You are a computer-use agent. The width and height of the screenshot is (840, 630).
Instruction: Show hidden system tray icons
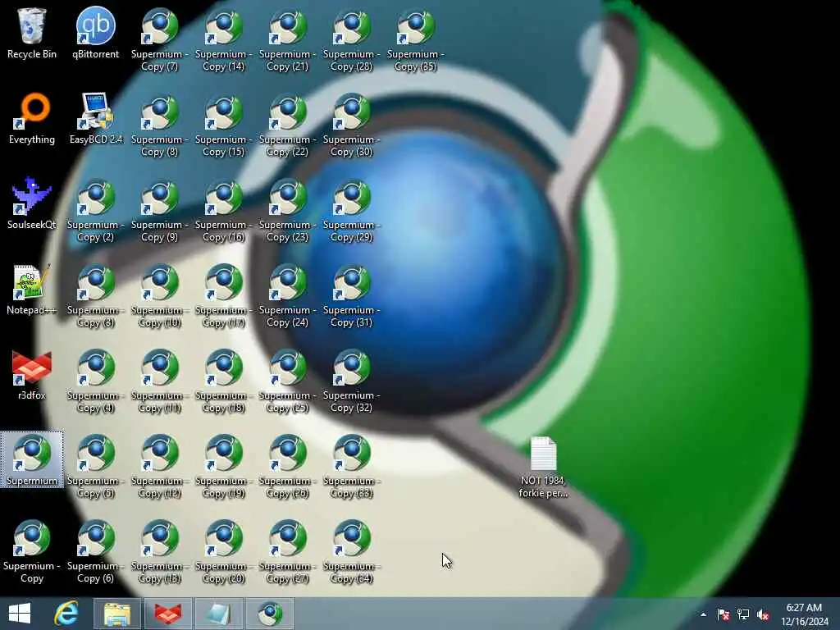click(x=703, y=614)
